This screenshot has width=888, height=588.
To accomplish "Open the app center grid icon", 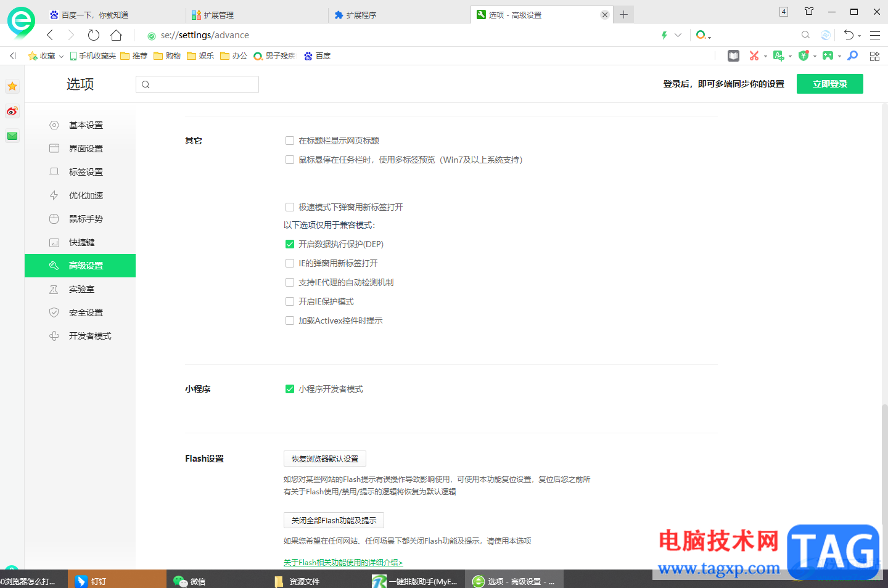I will [874, 55].
